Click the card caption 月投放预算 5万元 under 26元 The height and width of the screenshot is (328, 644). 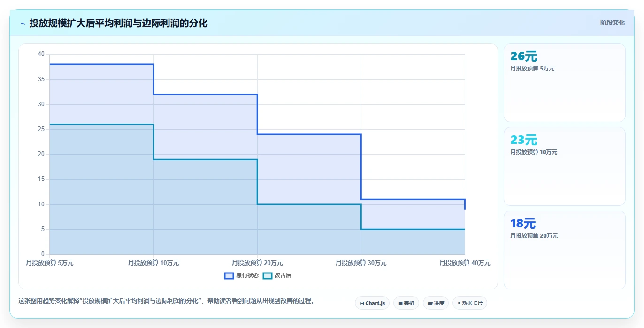point(532,69)
